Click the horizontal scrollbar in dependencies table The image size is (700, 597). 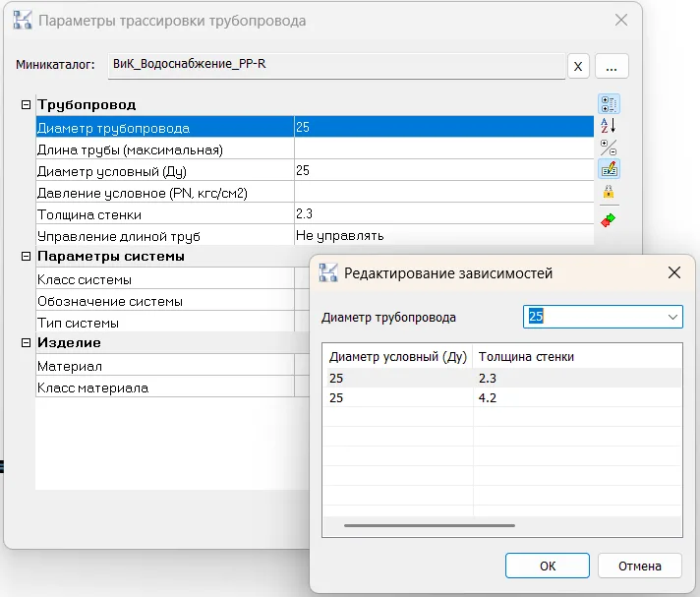tap(429, 525)
